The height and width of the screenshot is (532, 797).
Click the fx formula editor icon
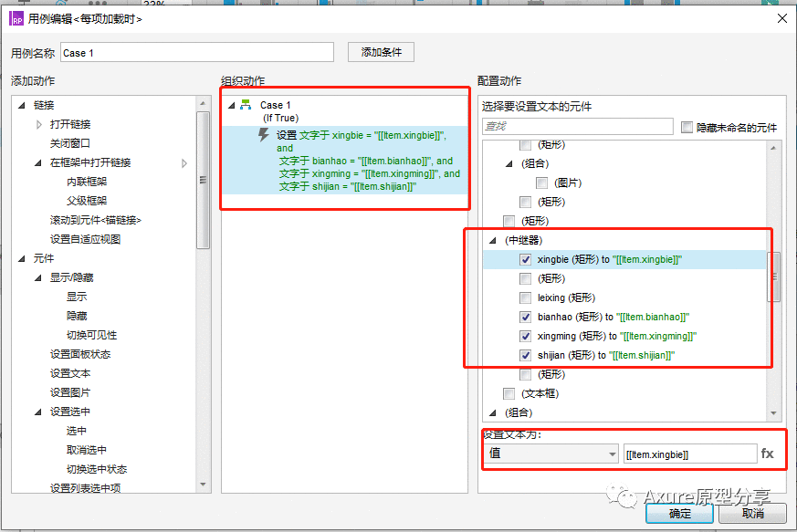(767, 454)
